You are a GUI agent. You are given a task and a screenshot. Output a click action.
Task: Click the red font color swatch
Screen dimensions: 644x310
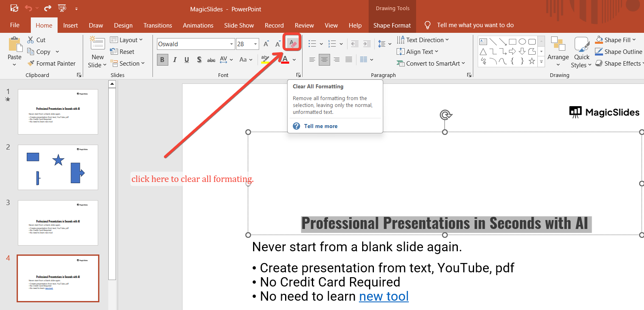(x=285, y=60)
